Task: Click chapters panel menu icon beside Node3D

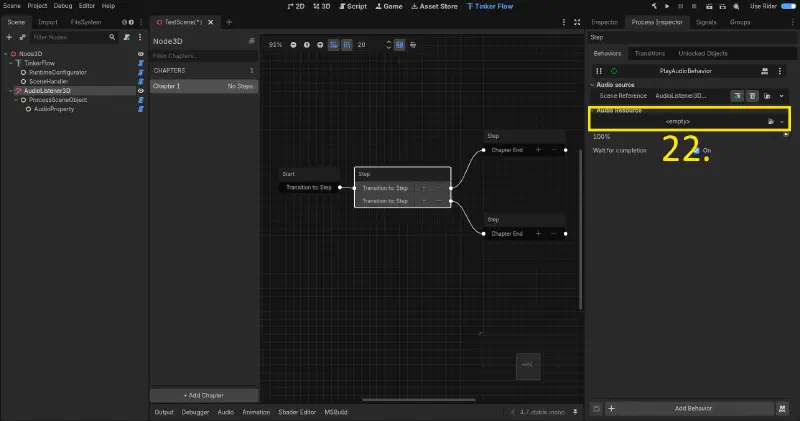Action: (x=252, y=41)
